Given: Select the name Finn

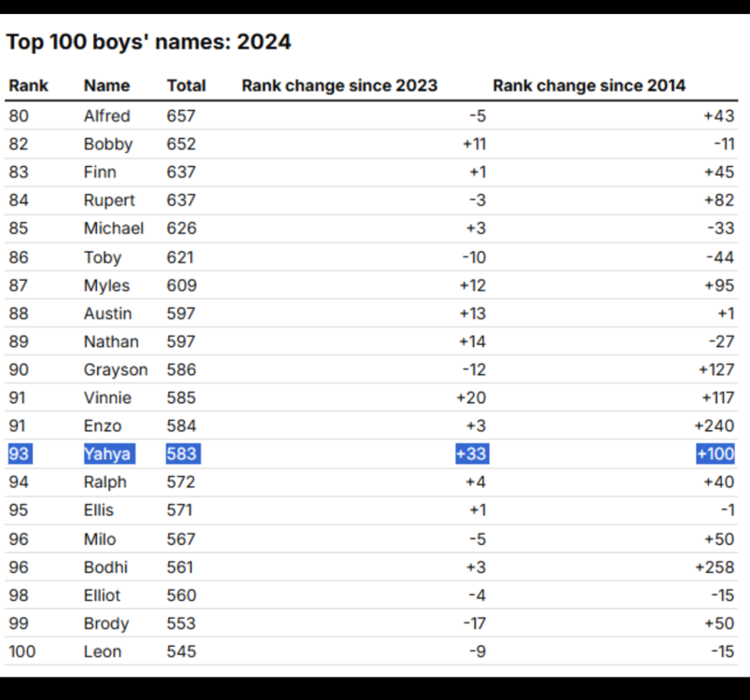Looking at the screenshot, I should point(100,173).
